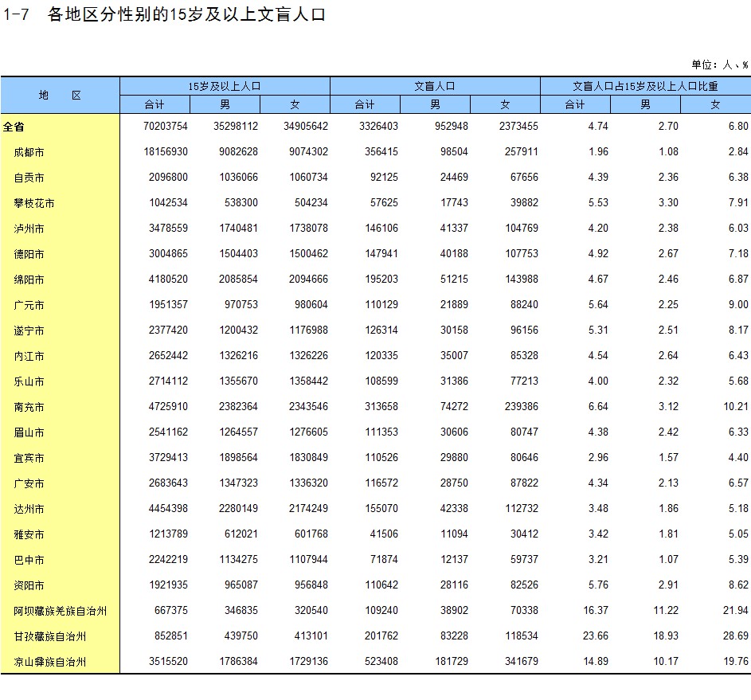Select the '广安市' row label
The image size is (751, 700).
pyautogui.click(x=29, y=483)
